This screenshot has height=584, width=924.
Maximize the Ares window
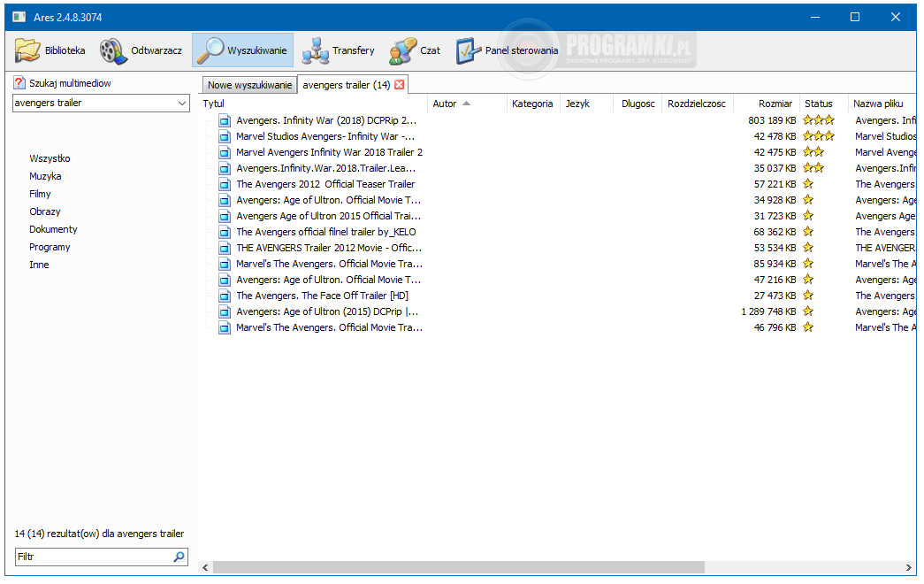pyautogui.click(x=855, y=17)
